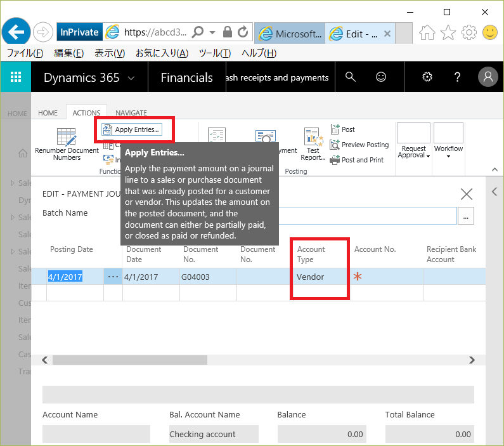Click the Post action
The height and width of the screenshot is (446, 504).
[342, 129]
